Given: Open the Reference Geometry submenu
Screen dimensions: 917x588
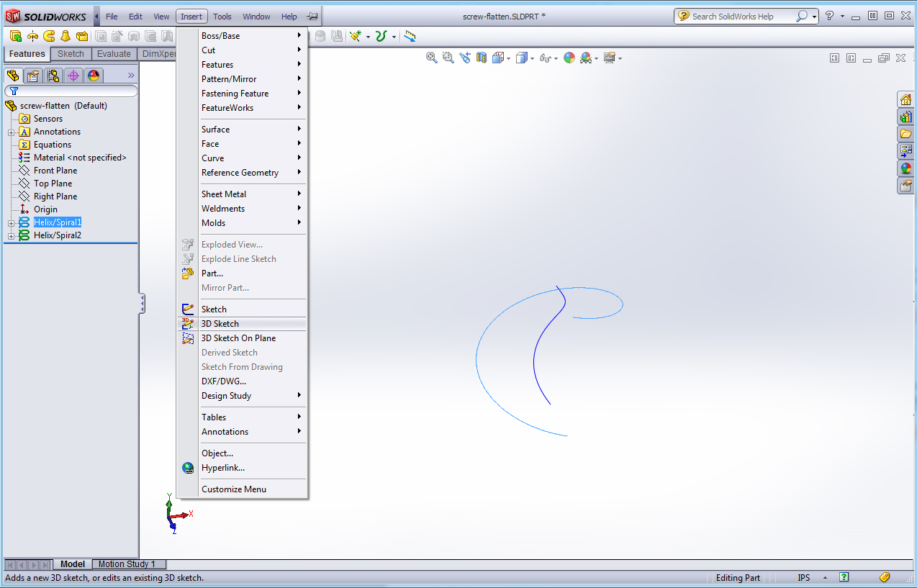Looking at the screenshot, I should tap(240, 173).
